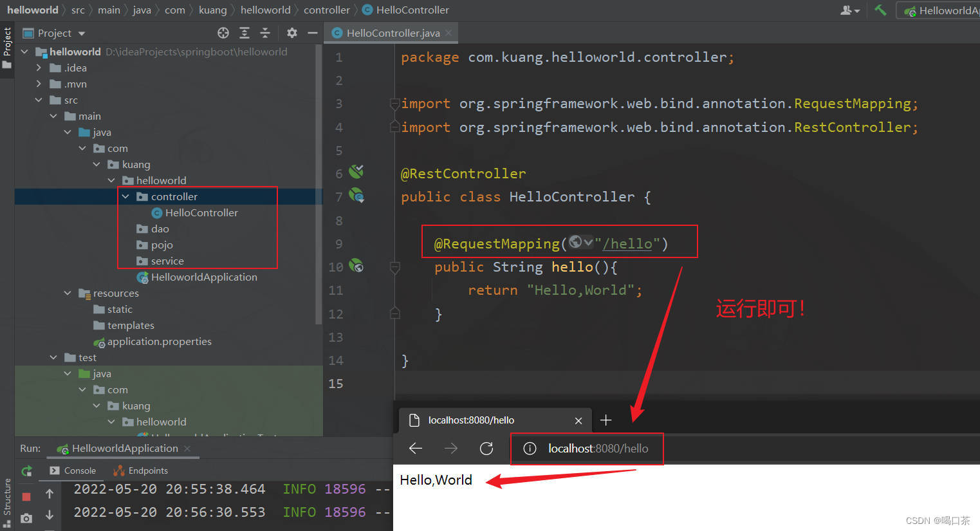Select the pojo package

click(155, 245)
